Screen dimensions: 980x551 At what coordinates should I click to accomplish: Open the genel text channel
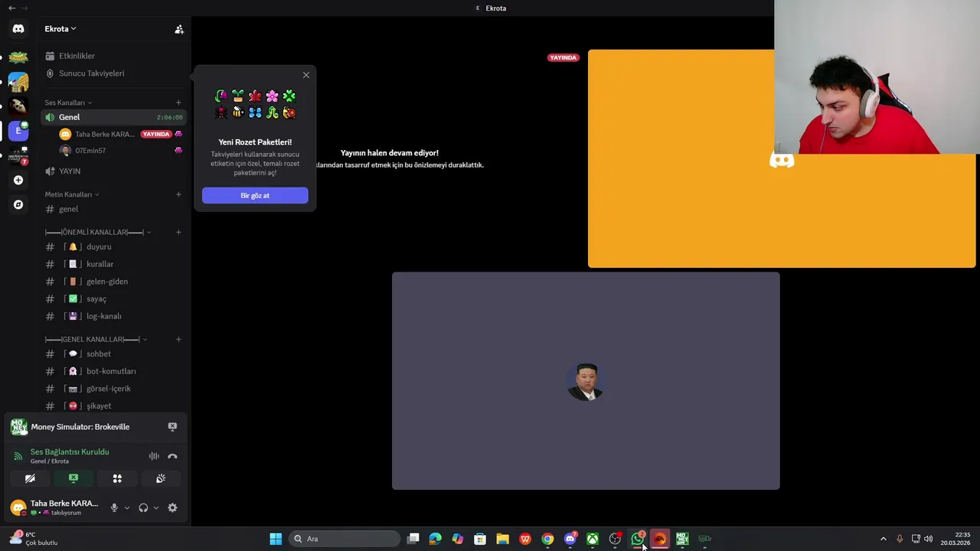pos(113,209)
